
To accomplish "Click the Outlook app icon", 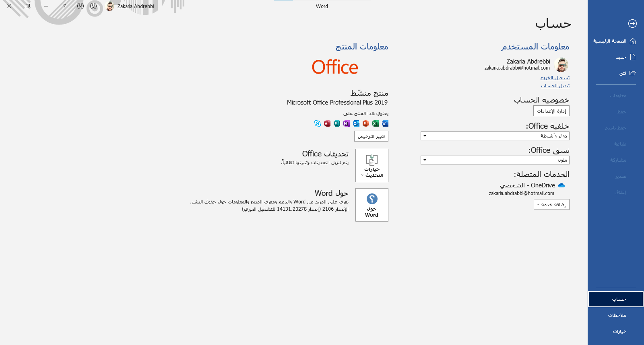I will pyautogui.click(x=356, y=123).
